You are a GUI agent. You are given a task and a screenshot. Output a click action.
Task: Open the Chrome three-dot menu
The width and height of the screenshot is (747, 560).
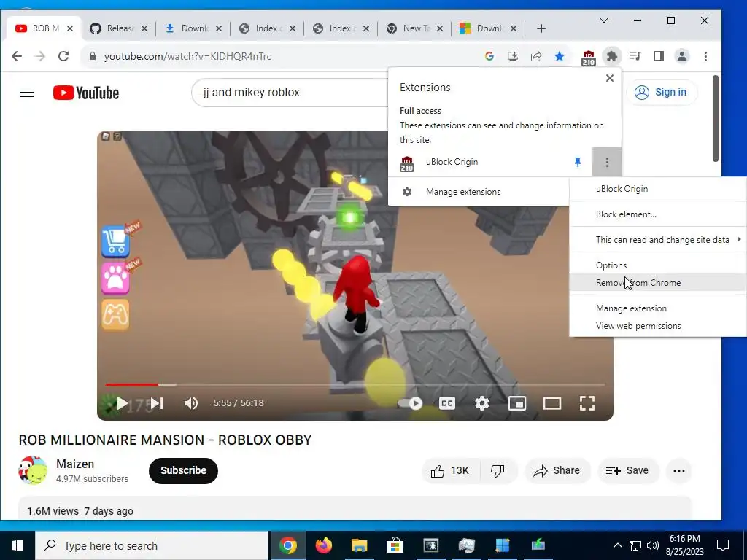[705, 56]
